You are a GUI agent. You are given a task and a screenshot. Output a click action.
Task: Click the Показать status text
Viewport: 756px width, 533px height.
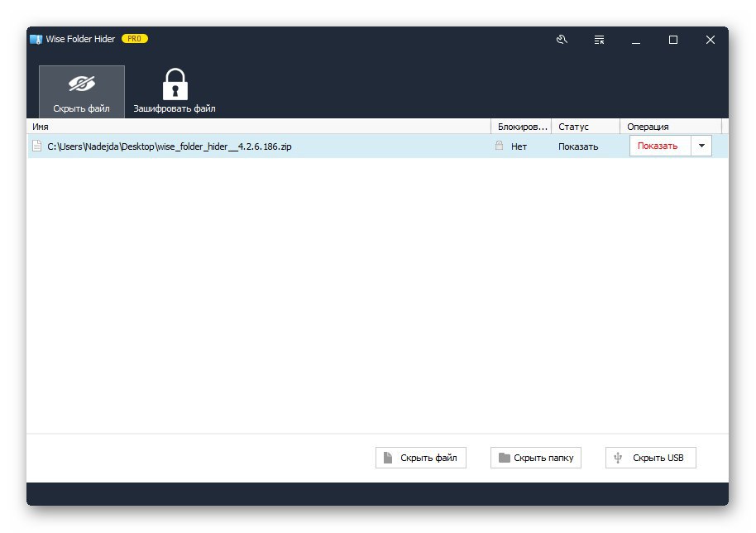tap(578, 146)
